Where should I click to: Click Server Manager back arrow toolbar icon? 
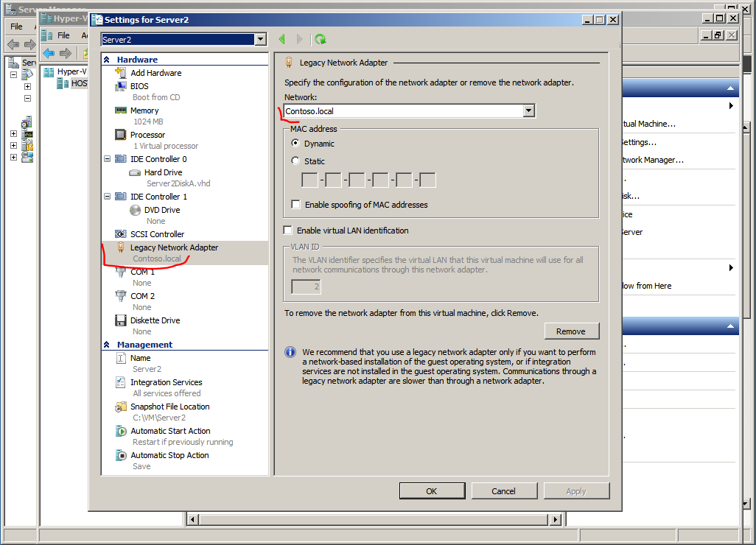pos(13,45)
